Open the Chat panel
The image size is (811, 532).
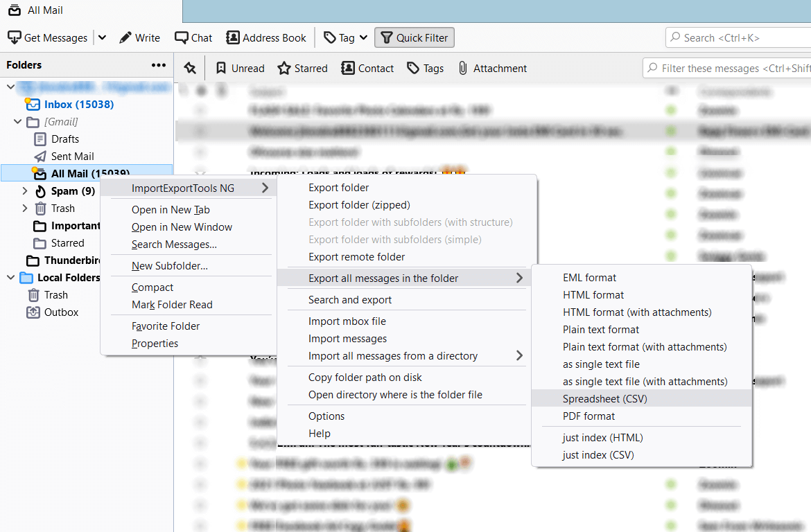[193, 37]
